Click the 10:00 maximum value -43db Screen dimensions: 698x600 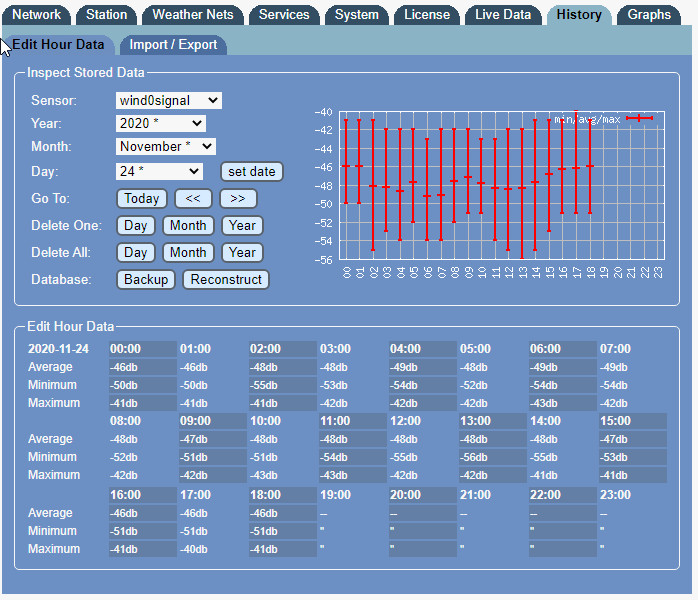pos(264,475)
